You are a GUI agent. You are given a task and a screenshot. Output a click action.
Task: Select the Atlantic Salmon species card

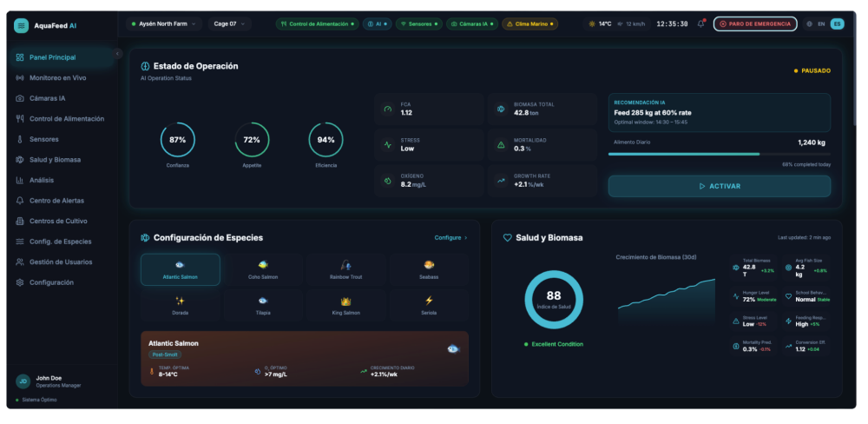(180, 269)
